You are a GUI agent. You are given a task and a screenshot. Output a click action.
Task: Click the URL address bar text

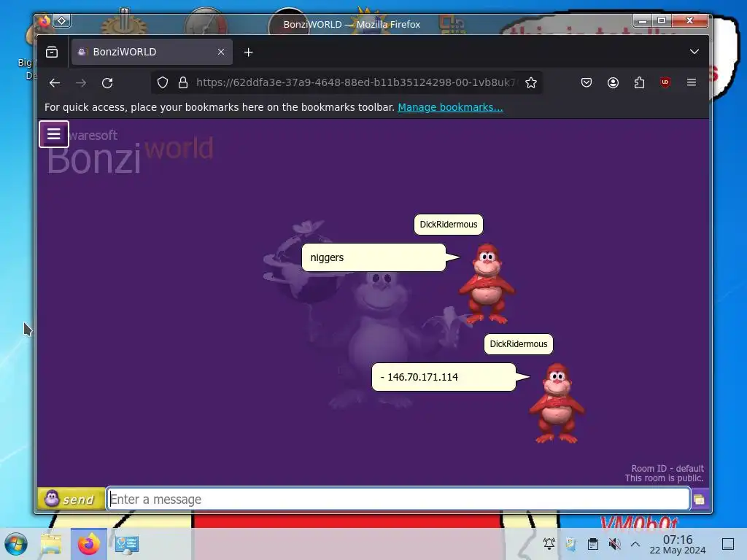(x=356, y=82)
